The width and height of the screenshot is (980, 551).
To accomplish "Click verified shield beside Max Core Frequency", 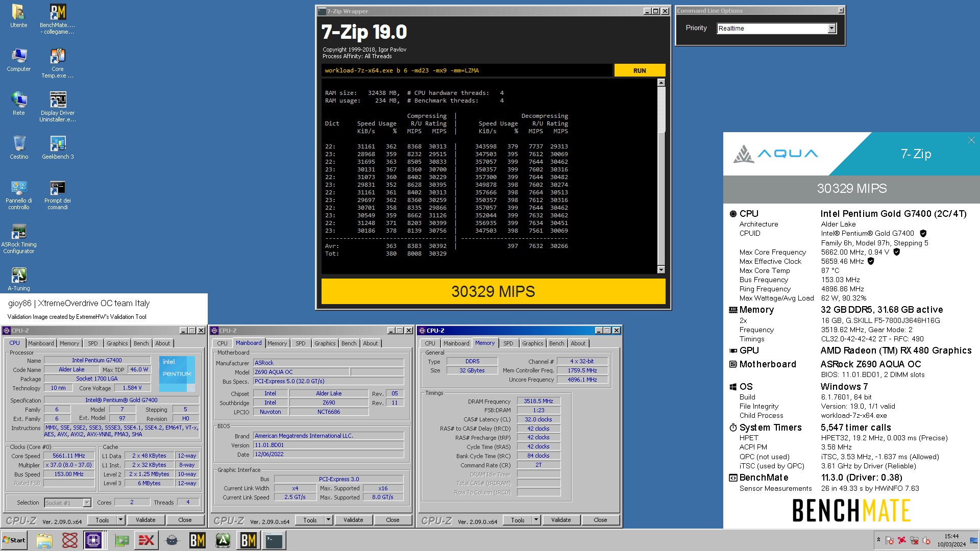I will click(x=897, y=252).
